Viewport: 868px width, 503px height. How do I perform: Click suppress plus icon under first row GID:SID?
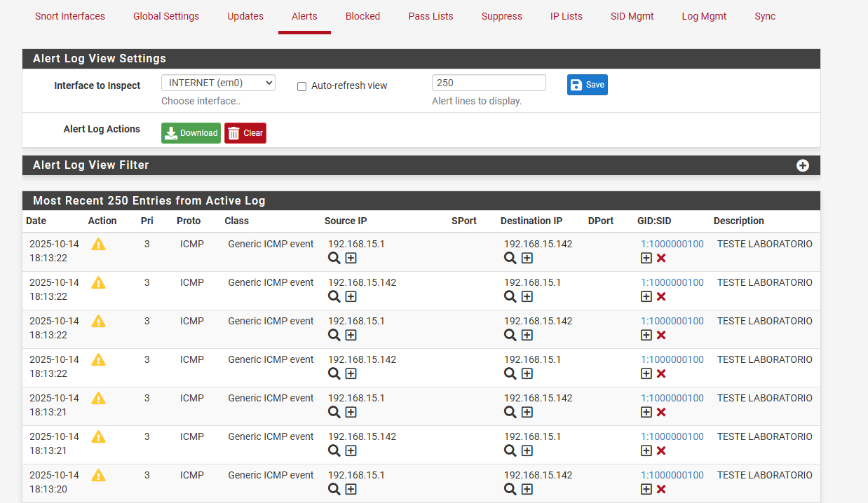coord(646,259)
